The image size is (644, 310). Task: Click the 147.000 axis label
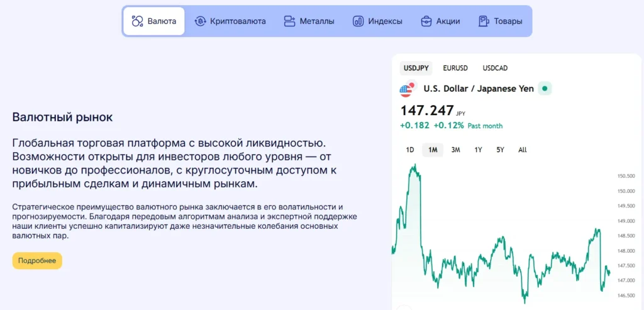tap(626, 280)
